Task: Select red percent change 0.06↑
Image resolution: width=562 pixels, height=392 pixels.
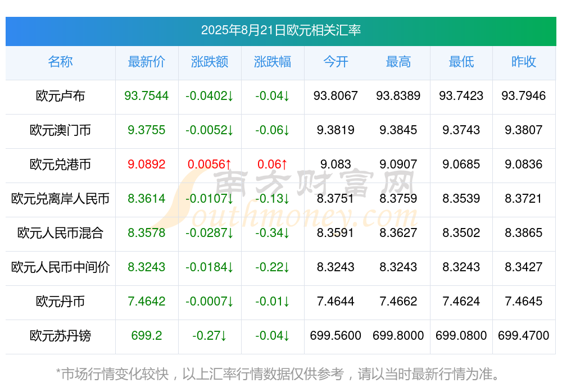Action: pos(273,164)
